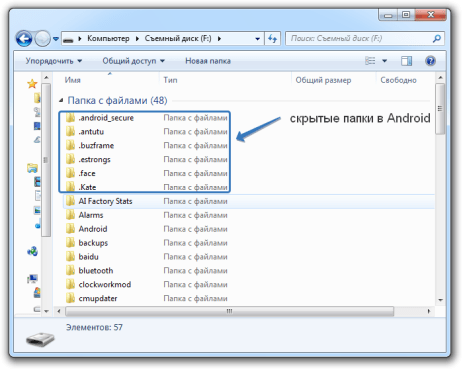Click folder icon next to bluetooth
The width and height of the screenshot is (463, 370).
pos(70,271)
